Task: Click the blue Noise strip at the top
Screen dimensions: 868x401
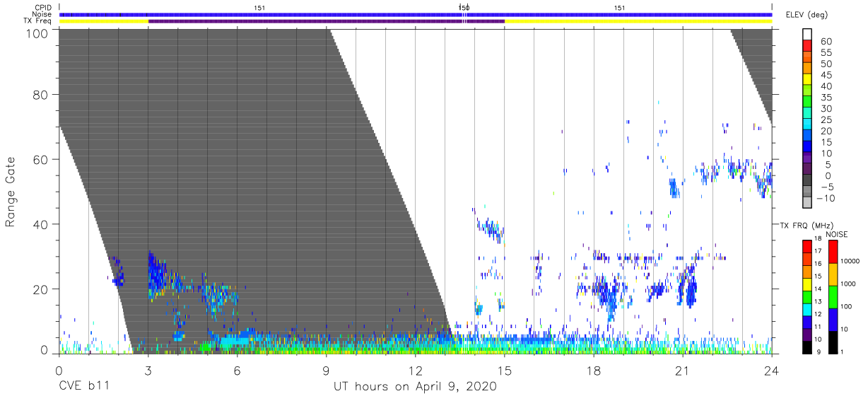Action: pos(416,14)
